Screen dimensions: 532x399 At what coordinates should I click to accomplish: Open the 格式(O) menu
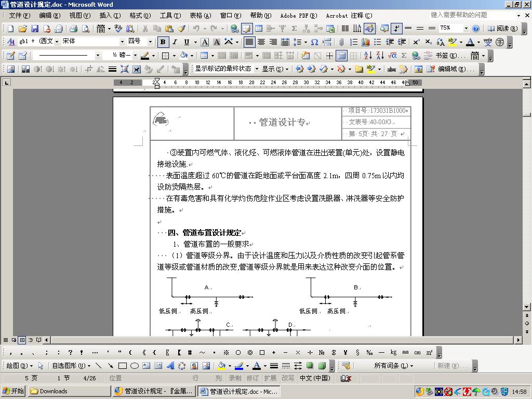140,16
